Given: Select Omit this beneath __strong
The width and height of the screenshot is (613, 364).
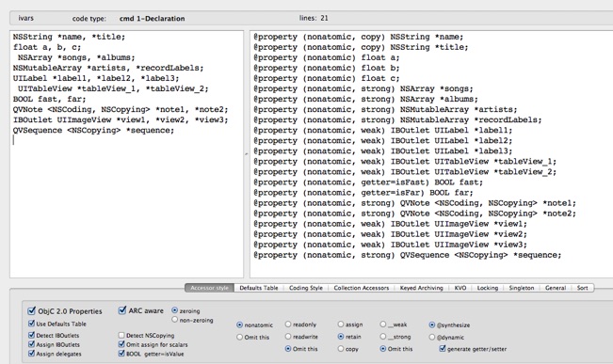Looking at the screenshot, I should coord(382,348).
